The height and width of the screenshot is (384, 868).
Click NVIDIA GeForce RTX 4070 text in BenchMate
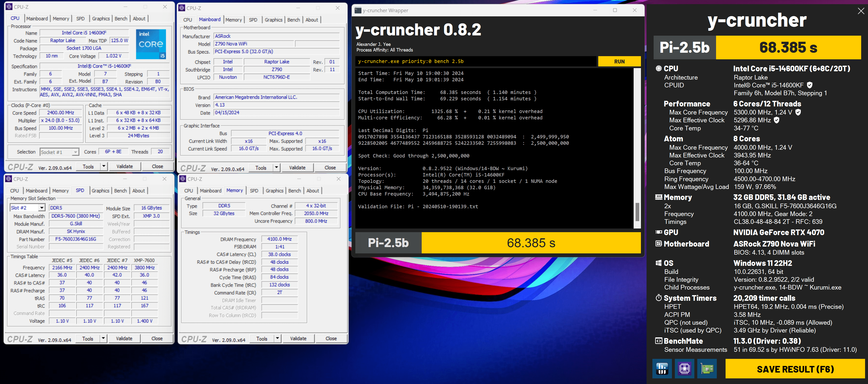[x=779, y=232]
